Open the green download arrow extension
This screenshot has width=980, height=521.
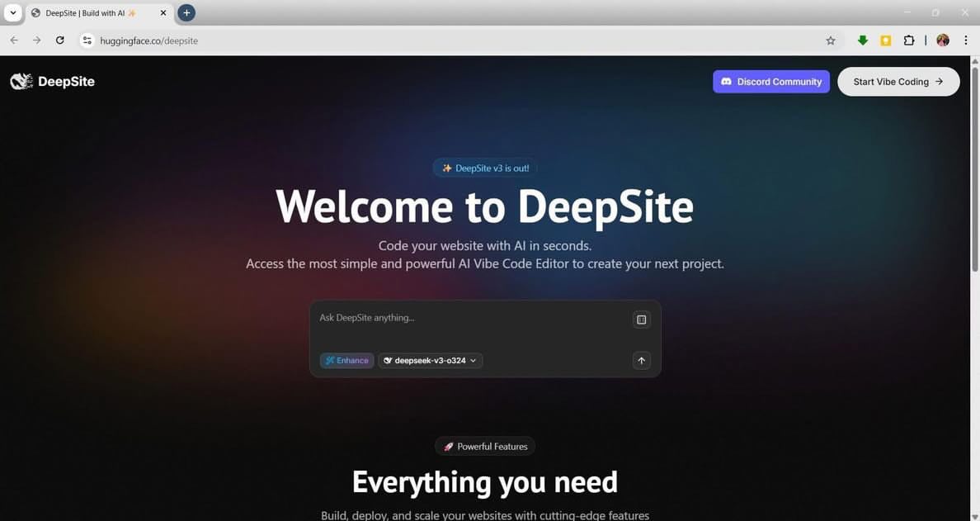pos(863,40)
